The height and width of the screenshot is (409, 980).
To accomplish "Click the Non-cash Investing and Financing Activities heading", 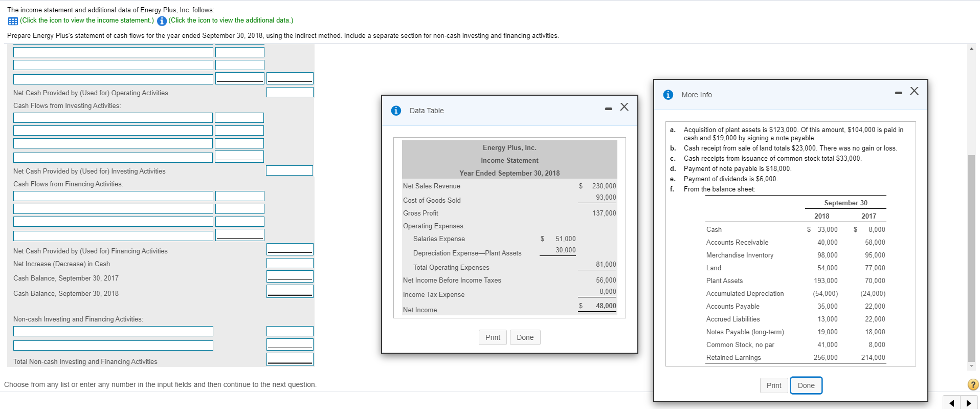I will 78,319.
